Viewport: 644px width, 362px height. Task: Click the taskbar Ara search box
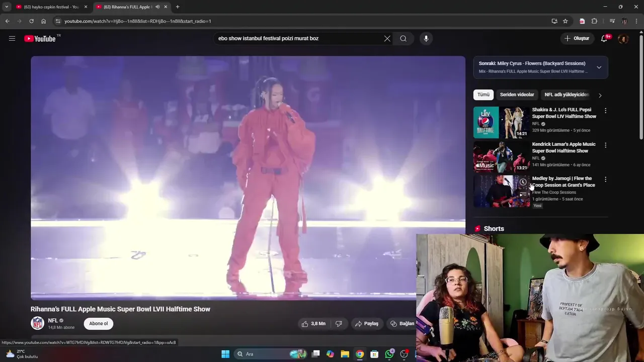(x=272, y=354)
